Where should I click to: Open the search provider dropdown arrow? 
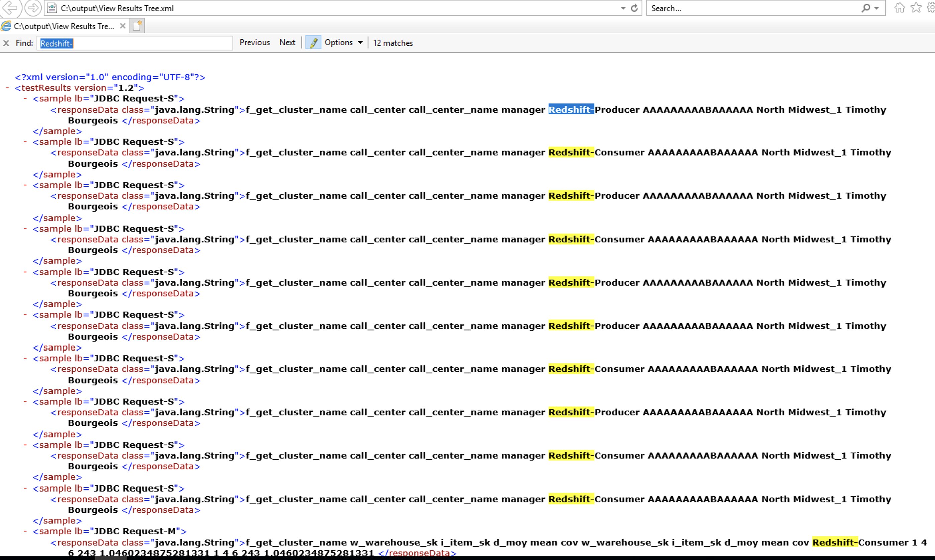tap(876, 8)
